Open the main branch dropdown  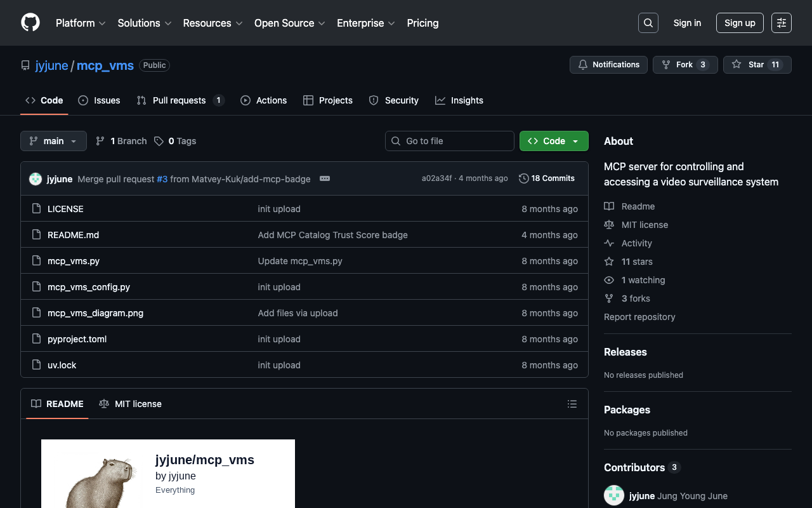pyautogui.click(x=53, y=141)
